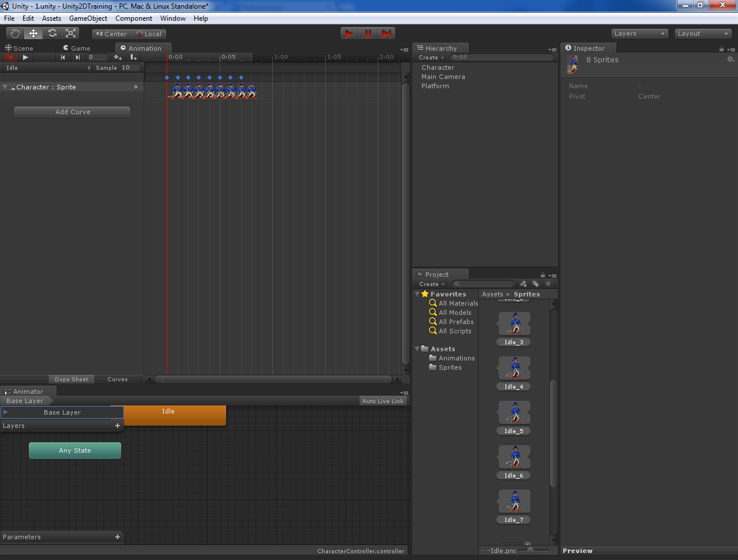Switch to the Game tab
The image size is (738, 560).
(77, 48)
